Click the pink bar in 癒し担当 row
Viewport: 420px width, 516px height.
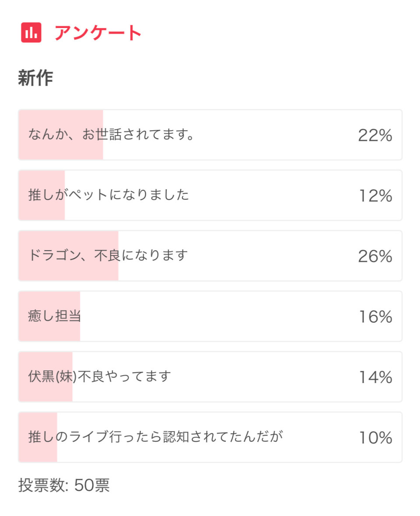point(49,316)
